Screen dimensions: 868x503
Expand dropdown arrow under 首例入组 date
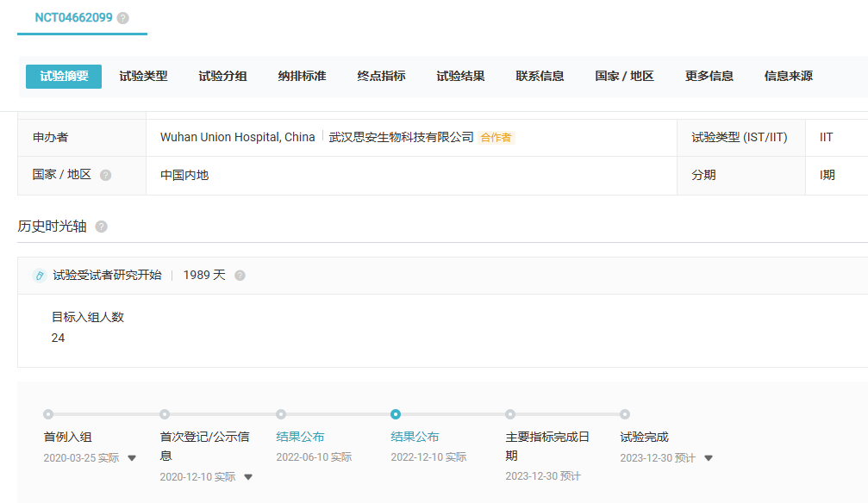(x=132, y=458)
